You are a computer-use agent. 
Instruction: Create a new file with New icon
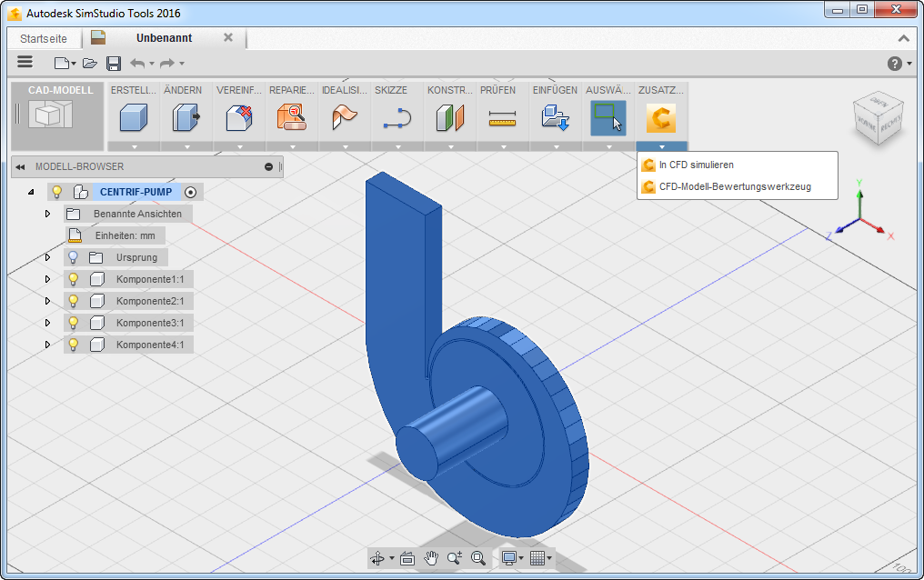tap(61, 63)
